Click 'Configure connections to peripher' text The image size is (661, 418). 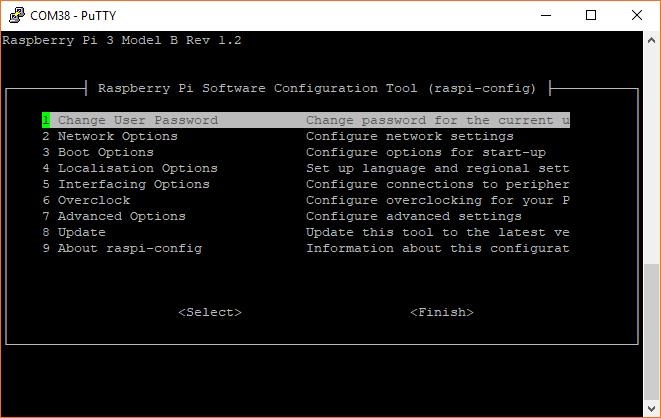[x=438, y=184]
